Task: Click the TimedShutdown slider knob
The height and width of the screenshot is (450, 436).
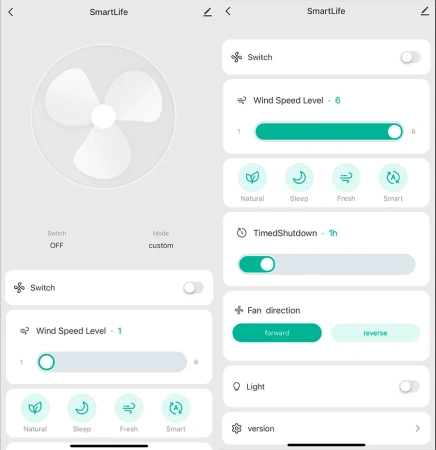Action: point(267,264)
